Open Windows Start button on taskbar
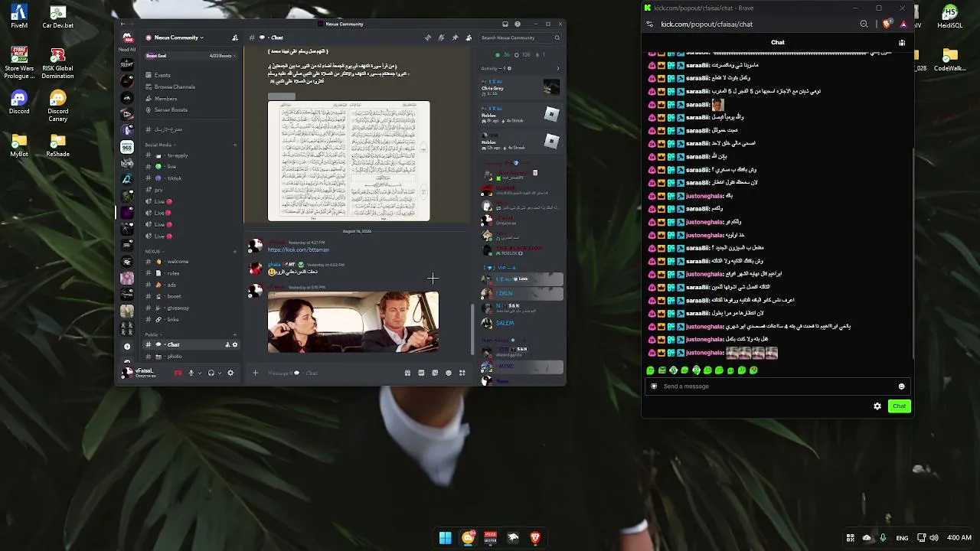This screenshot has width=980, height=551. [x=446, y=538]
